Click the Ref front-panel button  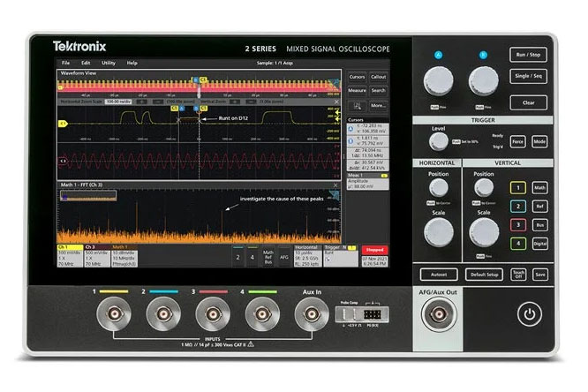pyautogui.click(x=539, y=207)
